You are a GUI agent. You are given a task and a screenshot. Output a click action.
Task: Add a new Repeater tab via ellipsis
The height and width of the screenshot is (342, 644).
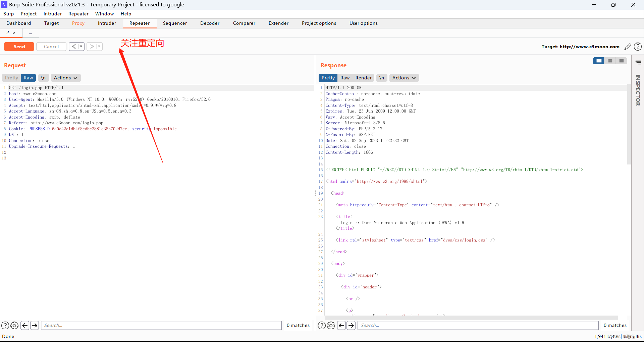(30, 33)
